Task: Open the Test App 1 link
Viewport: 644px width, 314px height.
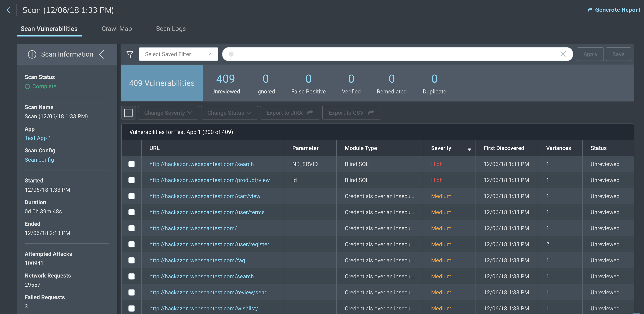Action: (38, 138)
